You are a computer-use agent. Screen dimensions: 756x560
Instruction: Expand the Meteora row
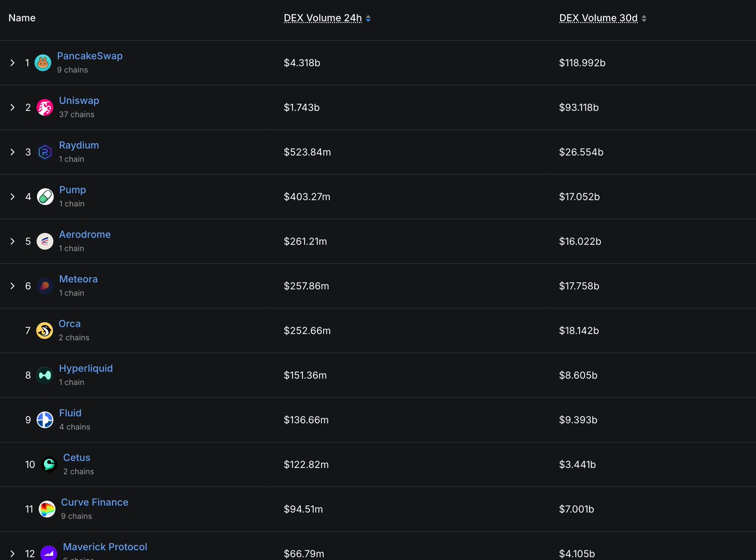13,286
